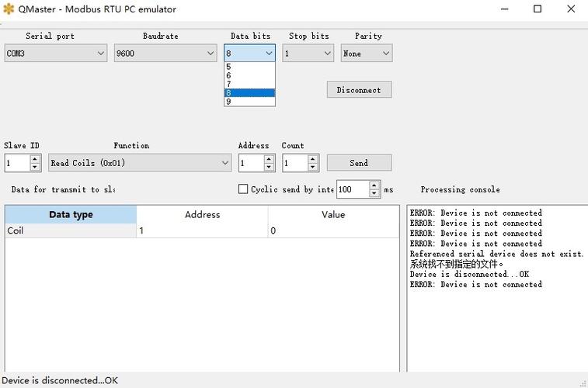Increase Count with up arrow
588x388 pixels.
point(313,159)
